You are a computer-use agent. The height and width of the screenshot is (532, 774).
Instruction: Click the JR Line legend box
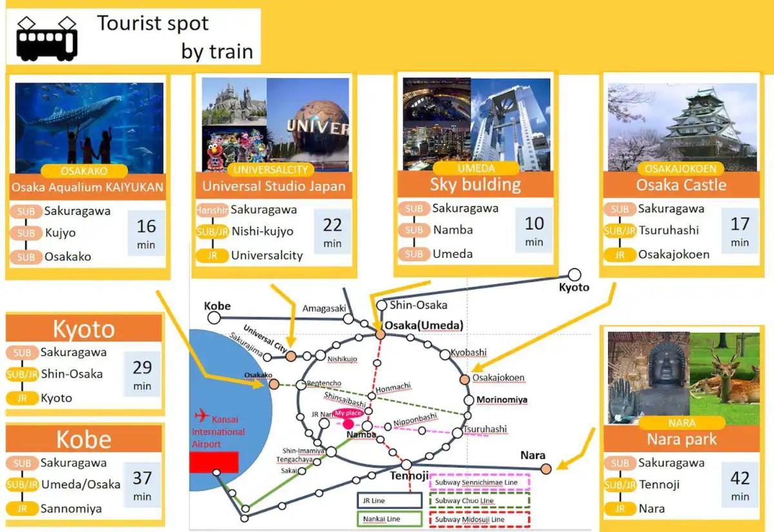389,500
